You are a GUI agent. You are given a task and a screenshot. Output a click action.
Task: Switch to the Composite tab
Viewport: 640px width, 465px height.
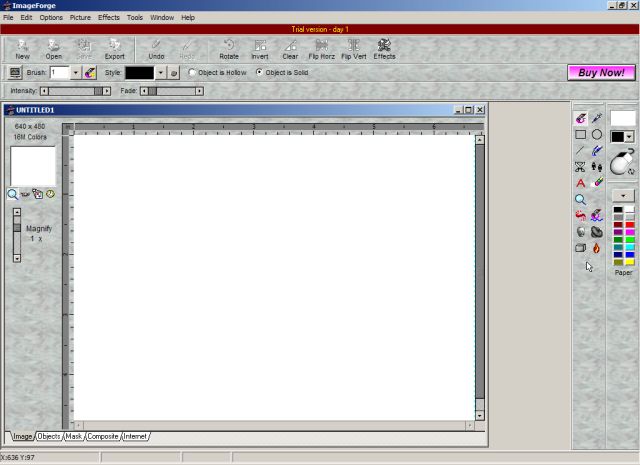pyautogui.click(x=102, y=436)
